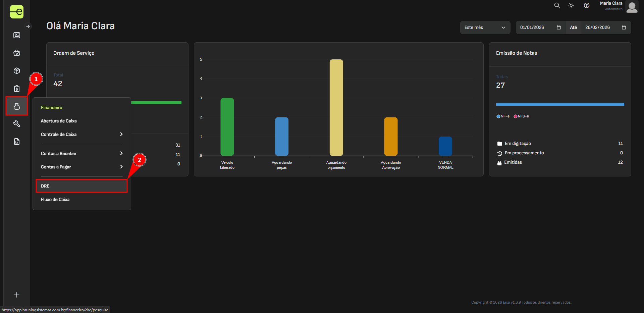Click Abertura de Caixa menu entry
The height and width of the screenshot is (313, 644).
tap(59, 121)
